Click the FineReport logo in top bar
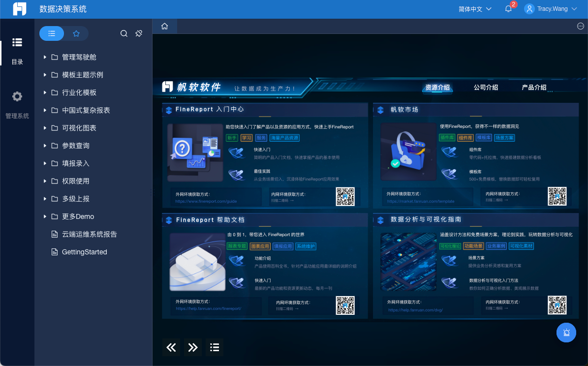This screenshot has height=366, width=588. (x=20, y=9)
